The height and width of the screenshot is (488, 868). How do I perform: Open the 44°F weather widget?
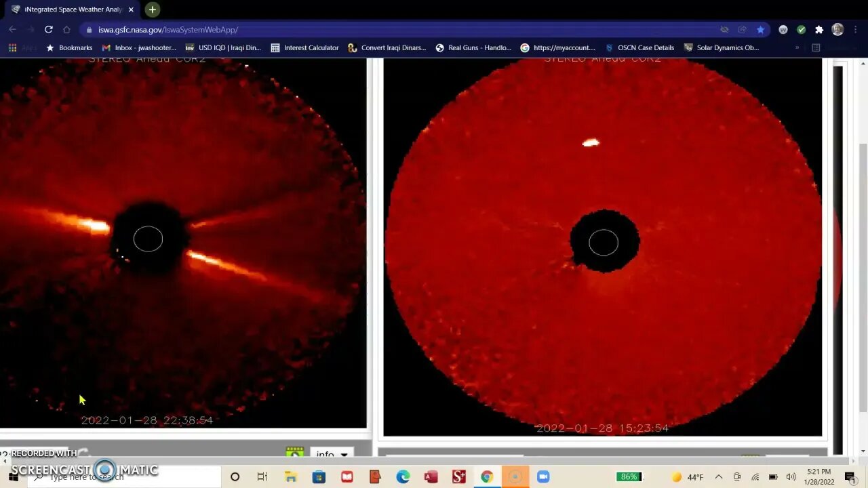687,477
